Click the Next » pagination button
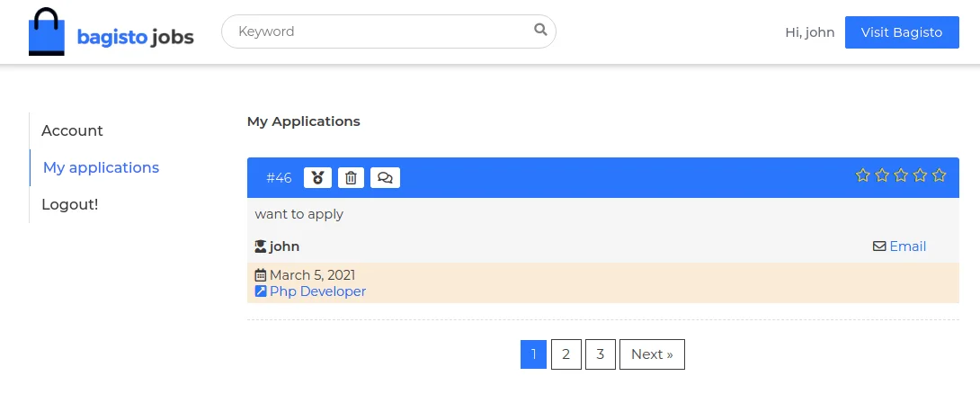This screenshot has height=394, width=980. [652, 354]
